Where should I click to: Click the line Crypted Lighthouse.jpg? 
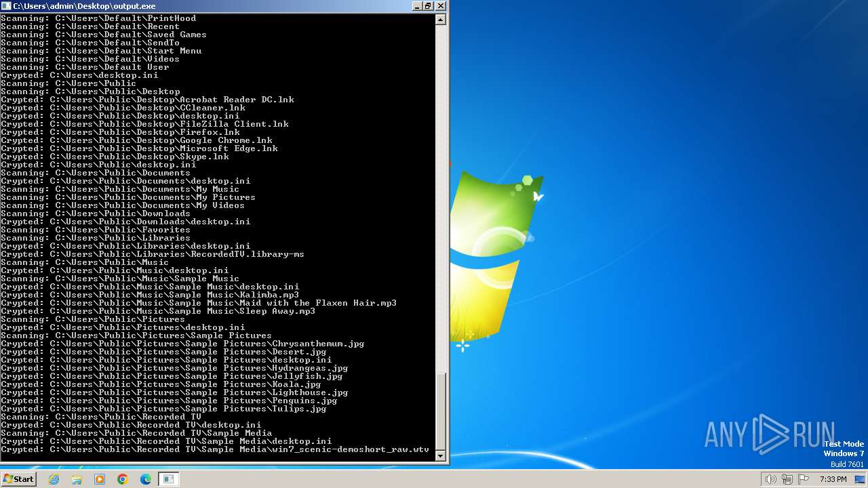tap(174, 392)
